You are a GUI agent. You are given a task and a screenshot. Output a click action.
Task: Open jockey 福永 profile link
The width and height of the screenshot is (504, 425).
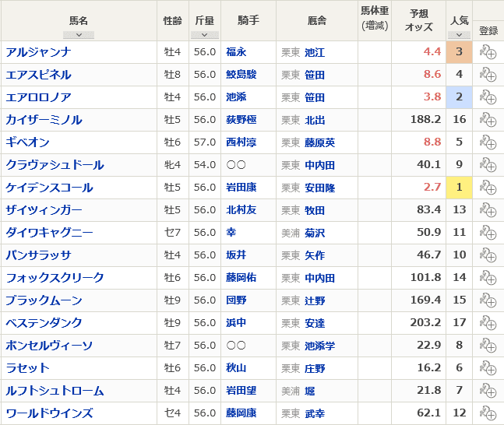(x=236, y=52)
